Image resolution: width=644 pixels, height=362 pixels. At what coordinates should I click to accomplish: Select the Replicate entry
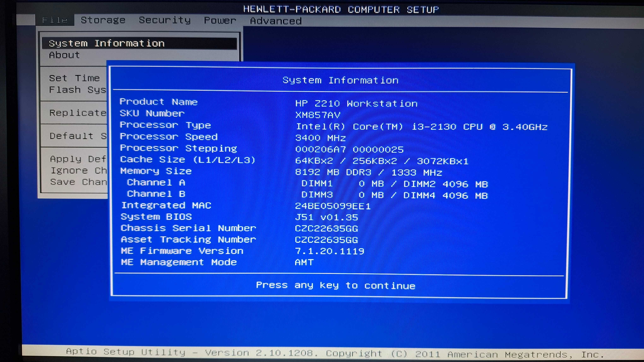pos(78,113)
